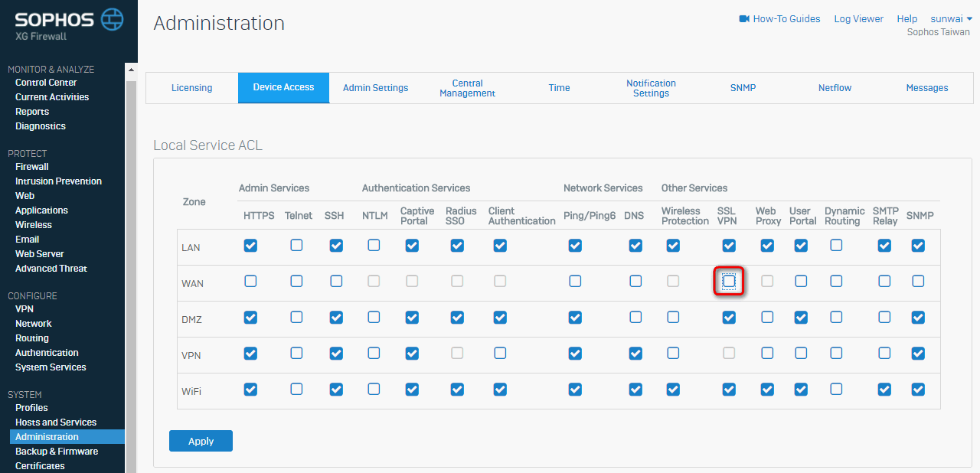Open Control Center in the sidebar
The width and height of the screenshot is (980, 473).
[46, 83]
